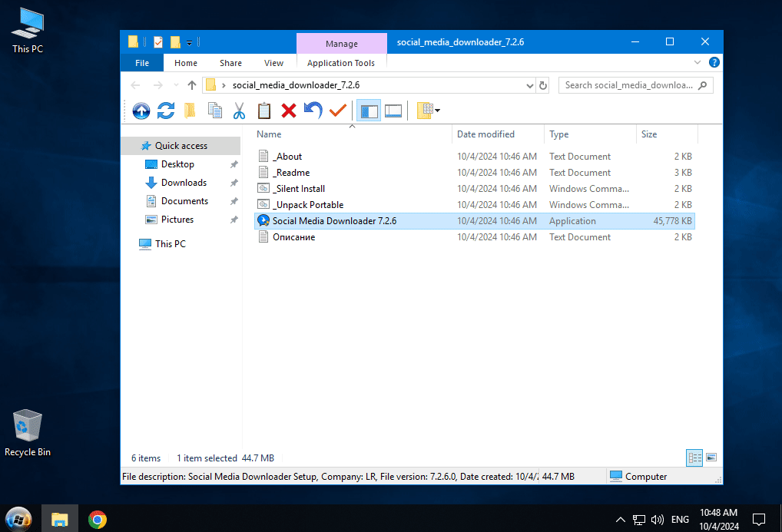Click the folder icon in the toolbar
Image resolution: width=782 pixels, height=532 pixels.
[x=190, y=111]
